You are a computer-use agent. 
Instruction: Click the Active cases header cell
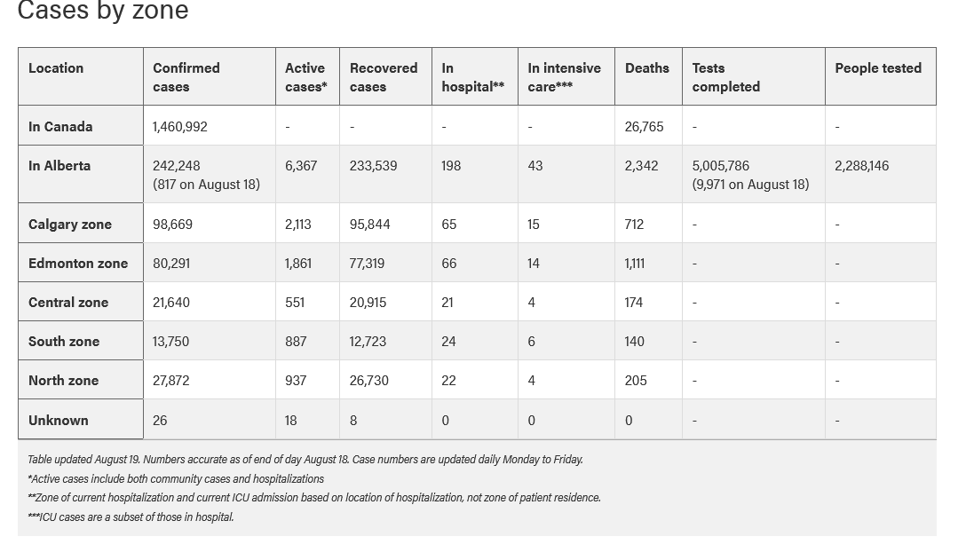tap(307, 76)
